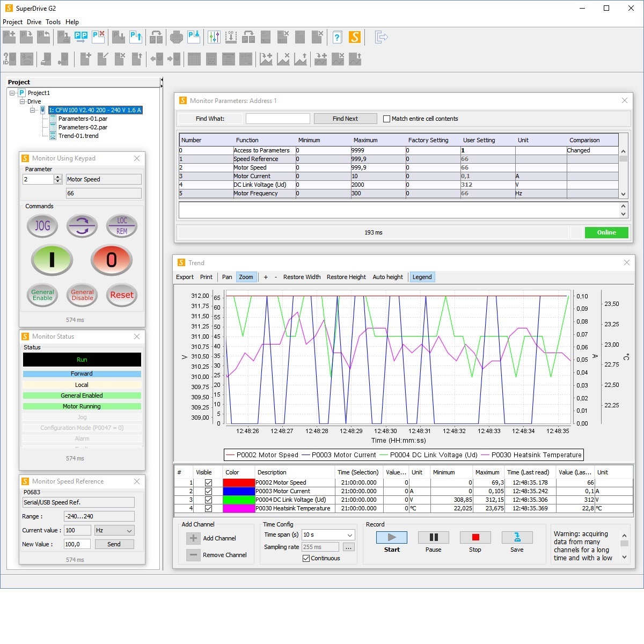Click the Find Next button
This screenshot has width=644, height=644.
345,119
